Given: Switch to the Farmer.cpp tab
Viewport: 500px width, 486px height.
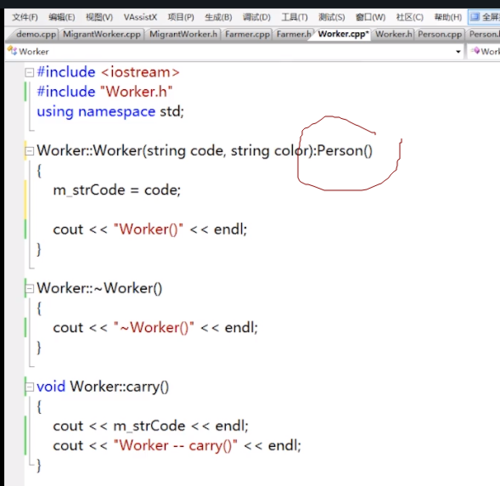Looking at the screenshot, I should point(247,34).
